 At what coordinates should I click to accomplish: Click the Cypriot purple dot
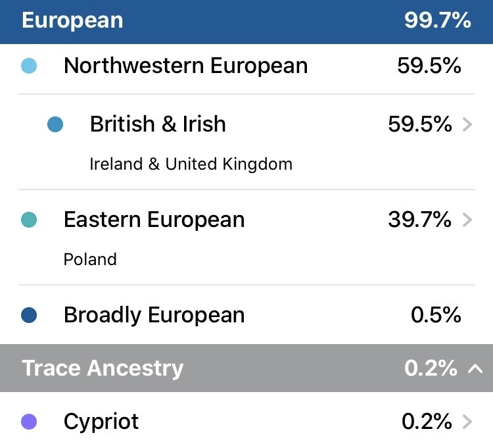pyautogui.click(x=29, y=422)
